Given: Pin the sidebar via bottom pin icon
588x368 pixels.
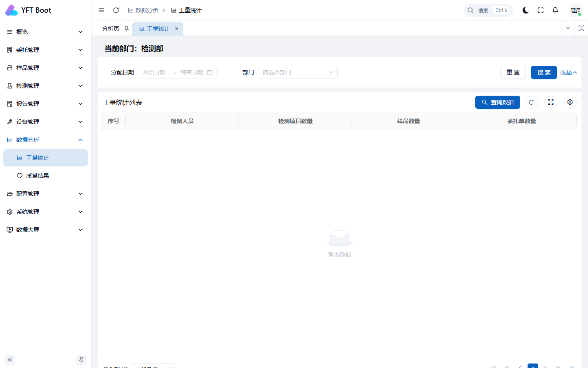Looking at the screenshot, I should [81, 360].
